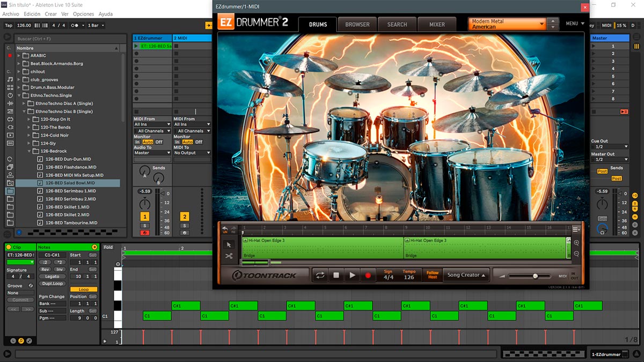Show the Notes box in Clip View
Viewport: 644px width, 362px height.
pyautogui.click(x=21, y=340)
